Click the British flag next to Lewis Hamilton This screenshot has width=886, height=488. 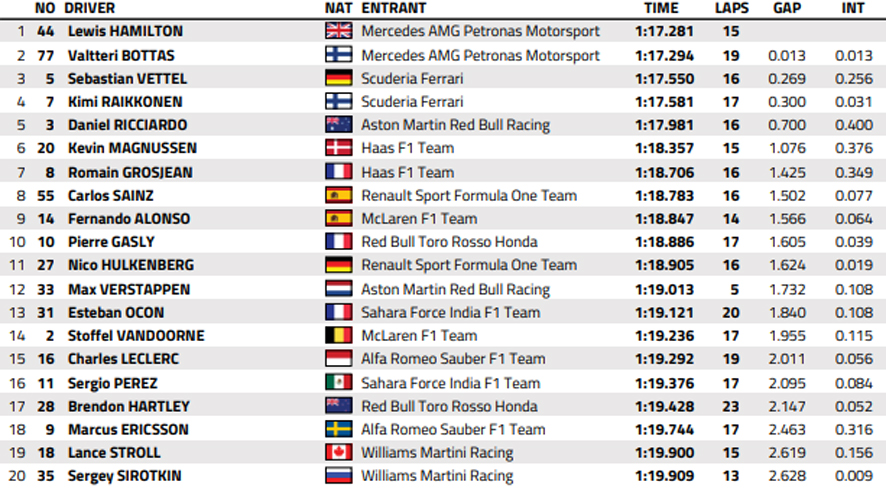click(x=339, y=30)
